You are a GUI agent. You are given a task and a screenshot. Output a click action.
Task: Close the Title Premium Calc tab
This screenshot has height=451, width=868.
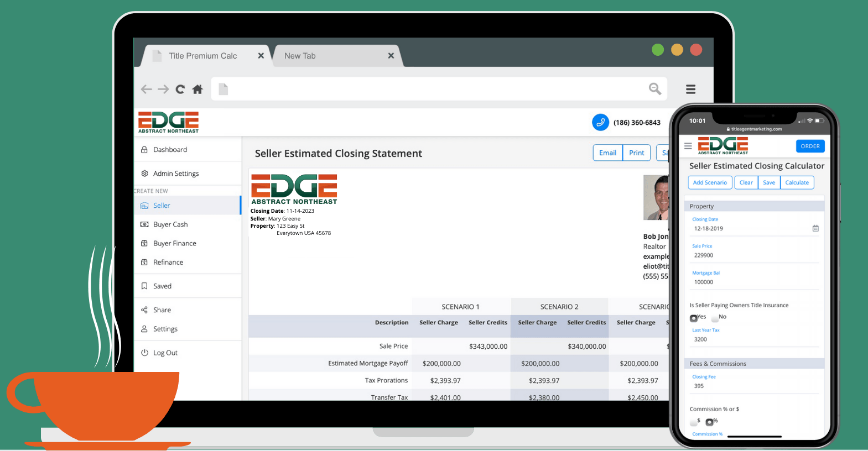[261, 56]
